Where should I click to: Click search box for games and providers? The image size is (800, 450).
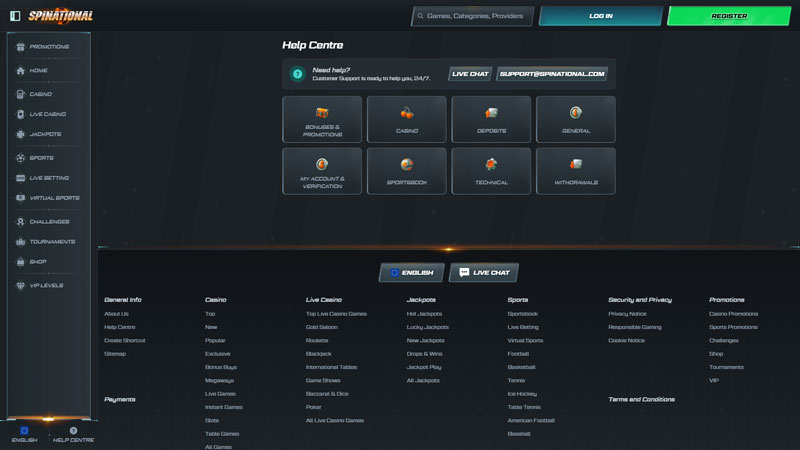coord(472,16)
